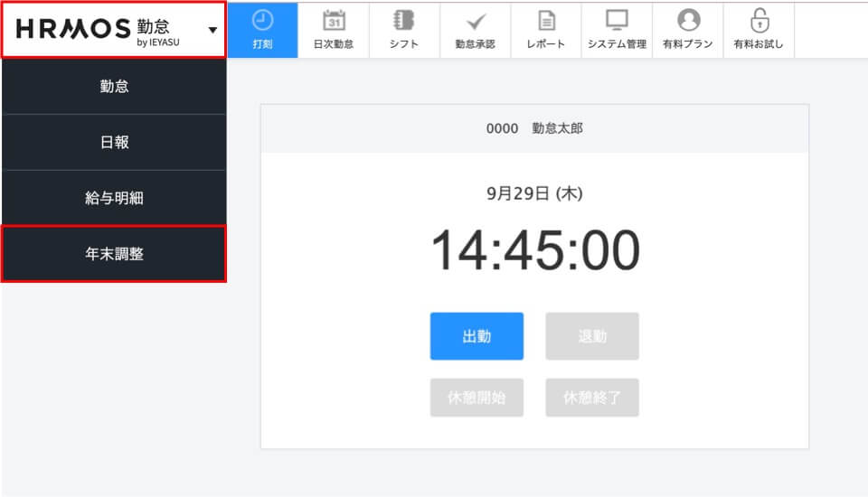
Task: Click the 有料プラン person icon
Action: tap(688, 21)
